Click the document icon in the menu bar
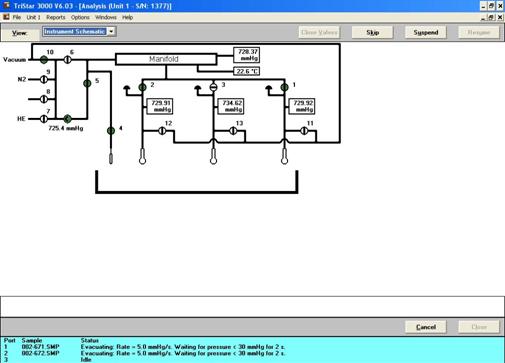The image size is (505, 363). [6, 17]
